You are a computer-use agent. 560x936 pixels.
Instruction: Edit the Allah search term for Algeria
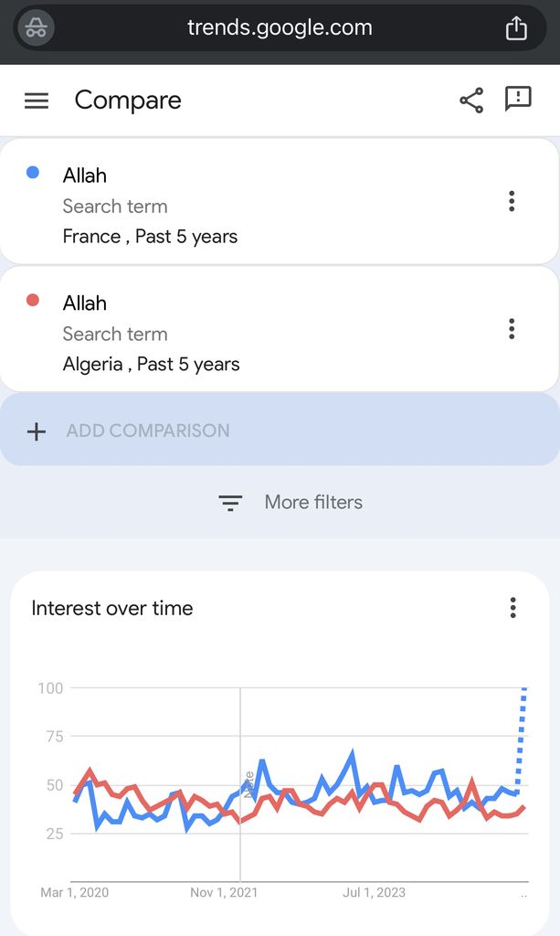point(85,303)
